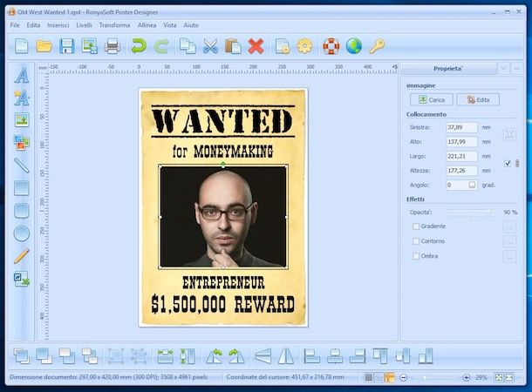The width and height of the screenshot is (532, 392).
Task: Rotate left using bottom toolbar arrow
Action: 215,356
